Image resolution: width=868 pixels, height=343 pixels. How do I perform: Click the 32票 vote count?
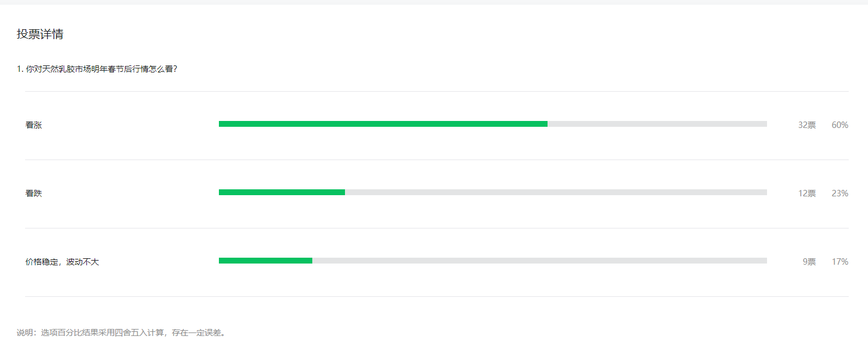coord(807,125)
